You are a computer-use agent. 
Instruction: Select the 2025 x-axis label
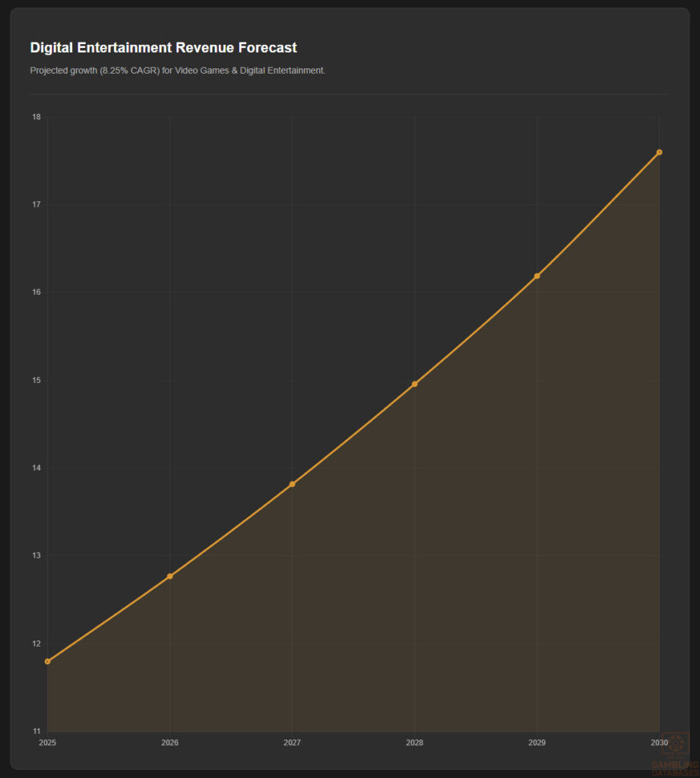[47, 743]
